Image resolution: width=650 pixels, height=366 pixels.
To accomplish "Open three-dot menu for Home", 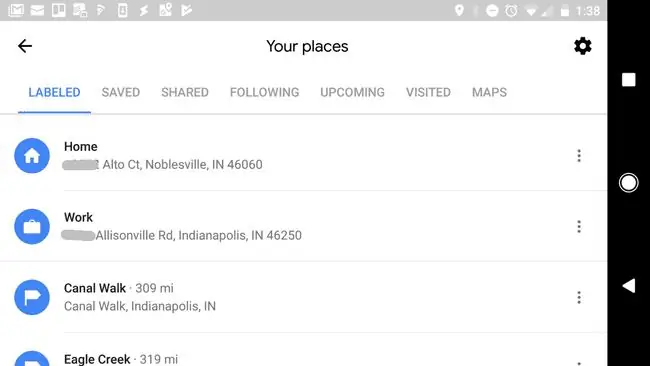I will coord(579,156).
